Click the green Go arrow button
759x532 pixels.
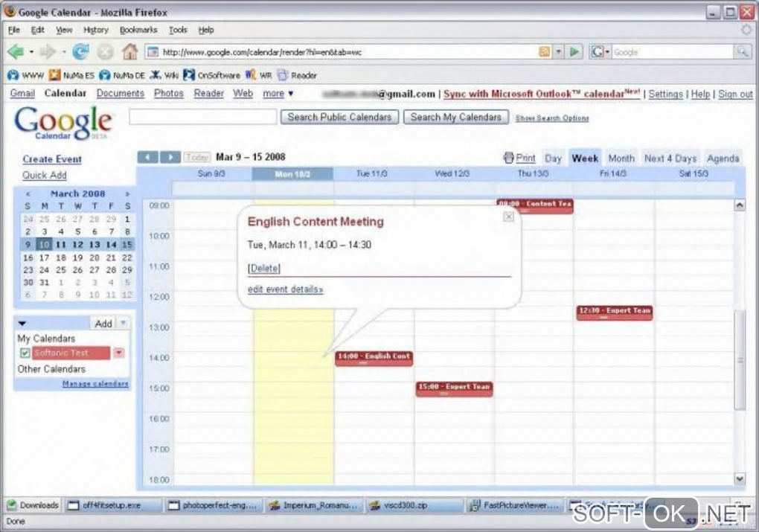(x=574, y=52)
